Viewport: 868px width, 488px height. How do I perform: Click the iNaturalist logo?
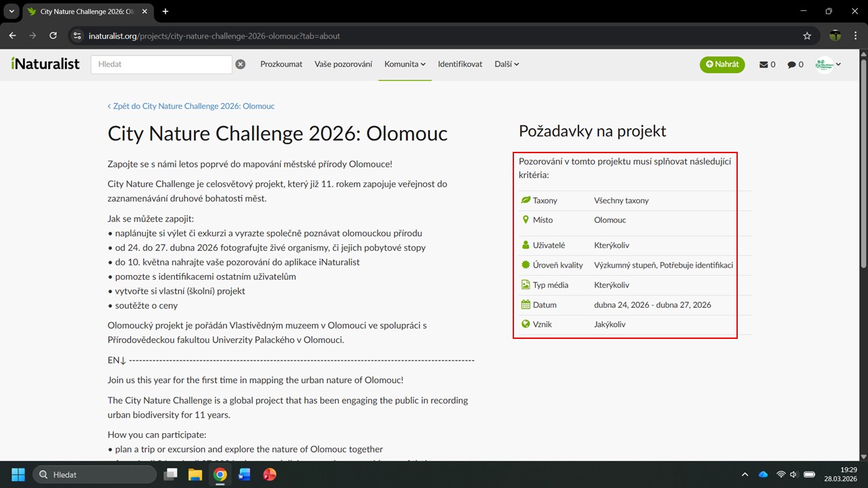45,64
